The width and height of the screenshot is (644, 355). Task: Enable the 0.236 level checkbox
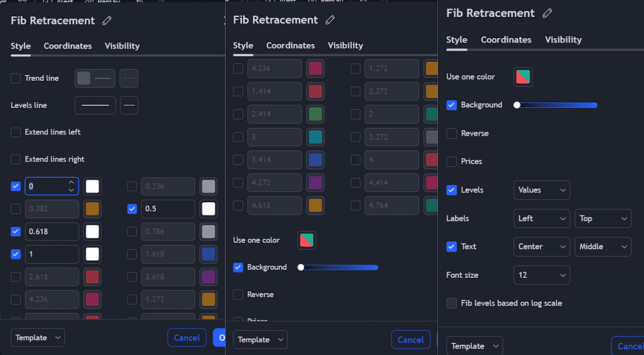pyautogui.click(x=132, y=186)
